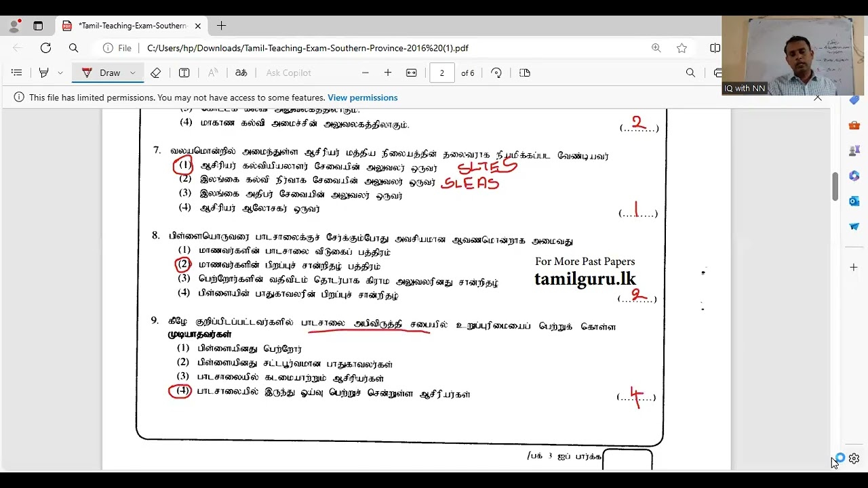Select answer (1) of question 7

184,165
